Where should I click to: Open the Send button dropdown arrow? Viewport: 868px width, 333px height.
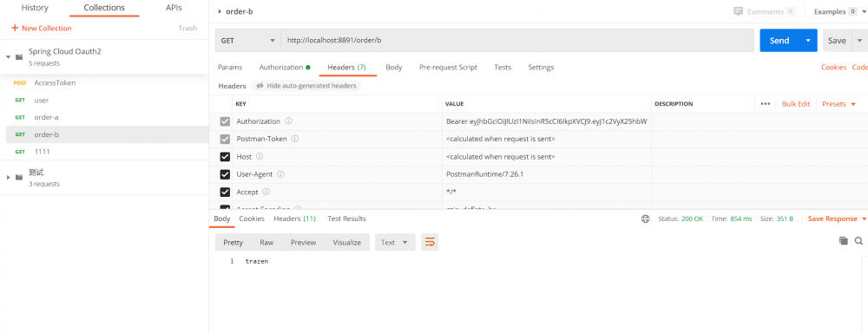click(x=808, y=41)
